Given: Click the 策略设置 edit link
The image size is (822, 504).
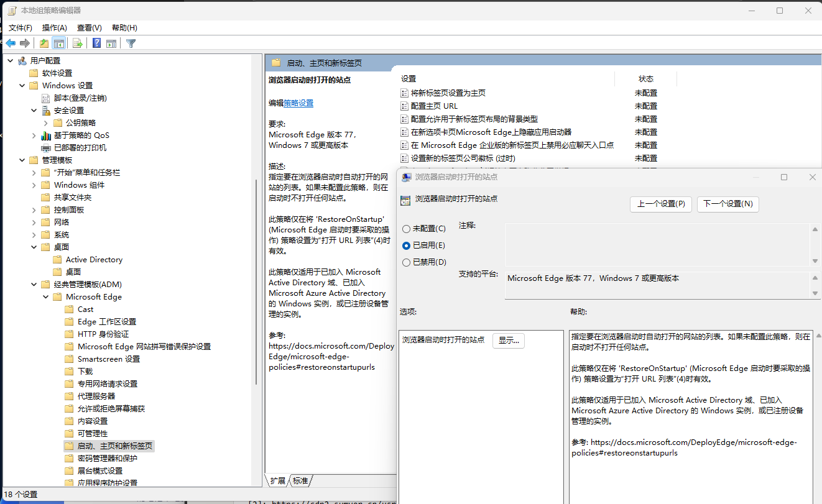Looking at the screenshot, I should 298,103.
